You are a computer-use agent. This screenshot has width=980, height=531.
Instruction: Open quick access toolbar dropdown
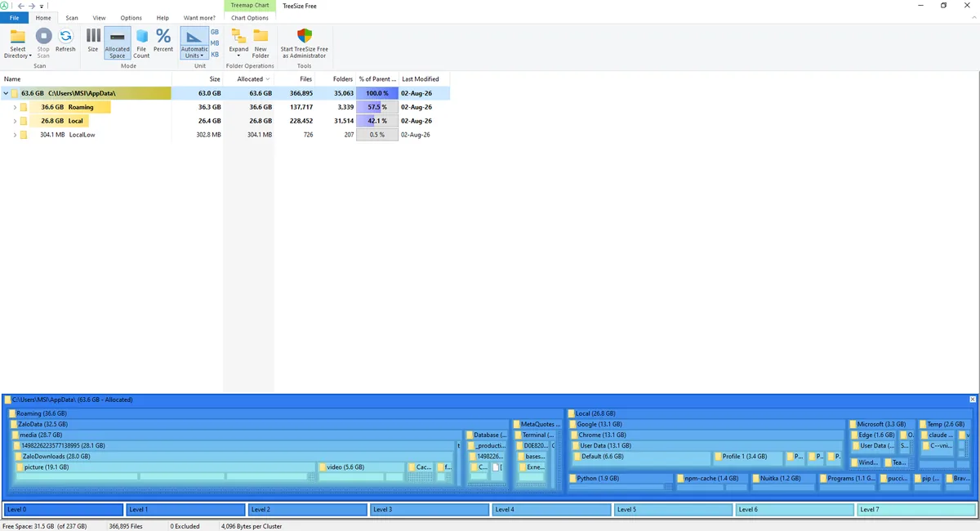42,6
